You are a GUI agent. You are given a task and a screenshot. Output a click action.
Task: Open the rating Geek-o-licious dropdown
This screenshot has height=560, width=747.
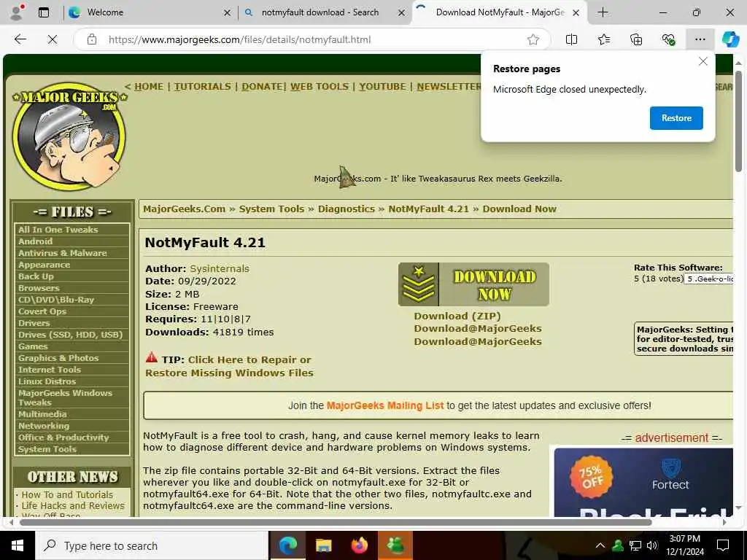pyautogui.click(x=709, y=279)
